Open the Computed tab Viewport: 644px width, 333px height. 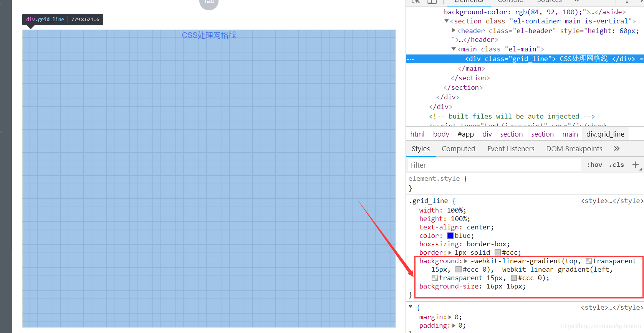[459, 149]
